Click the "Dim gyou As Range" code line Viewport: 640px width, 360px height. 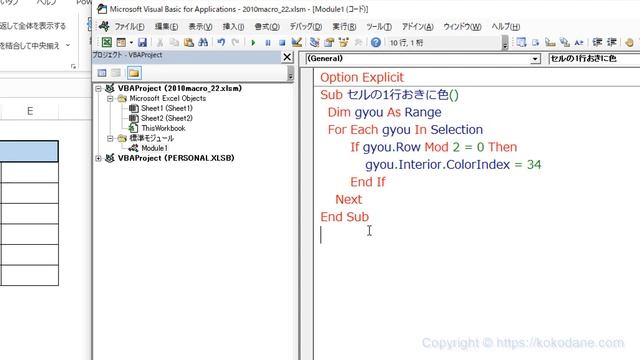tap(384, 112)
